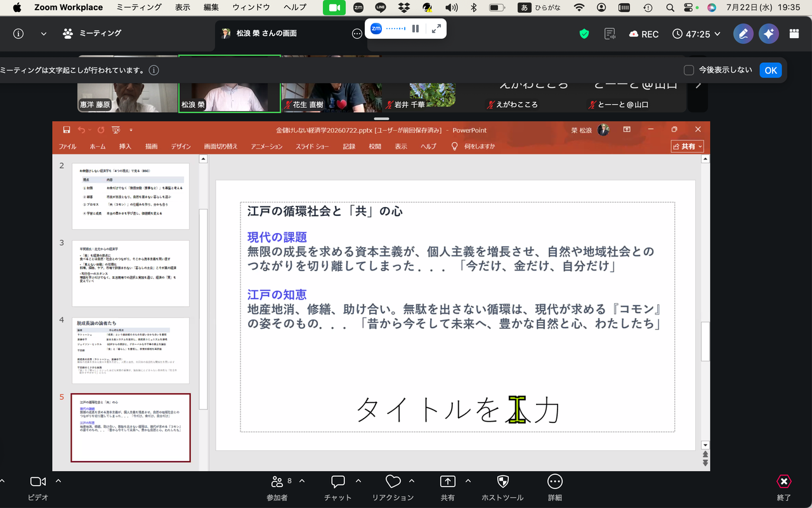Open the リアクション options arrow
Viewport: 812px width, 508px height.
(412, 481)
